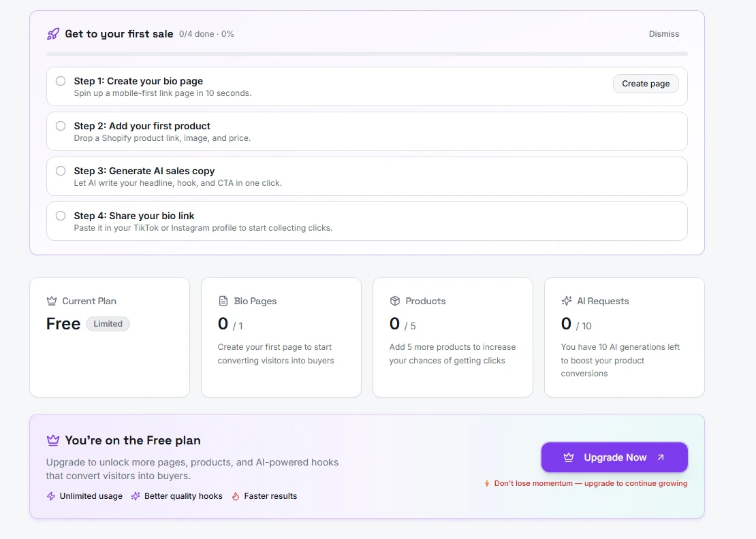Viewport: 756px width, 539px height.
Task: Click the Unlimited usage label
Action: click(x=91, y=496)
